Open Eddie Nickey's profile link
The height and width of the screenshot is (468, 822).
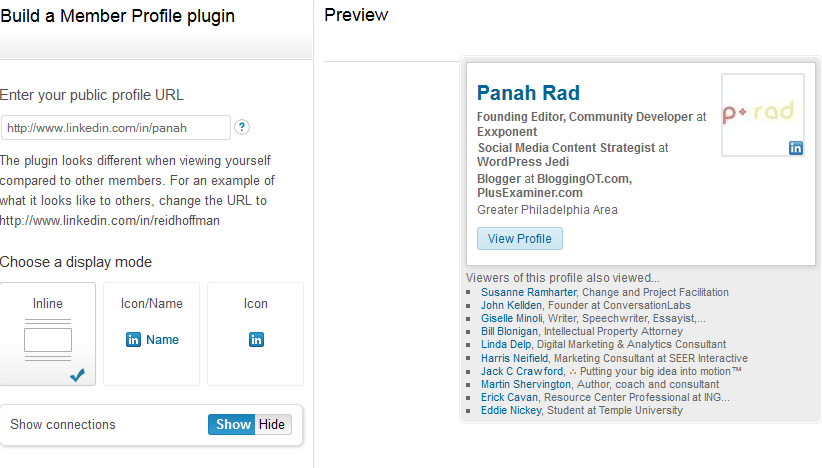[x=511, y=410]
